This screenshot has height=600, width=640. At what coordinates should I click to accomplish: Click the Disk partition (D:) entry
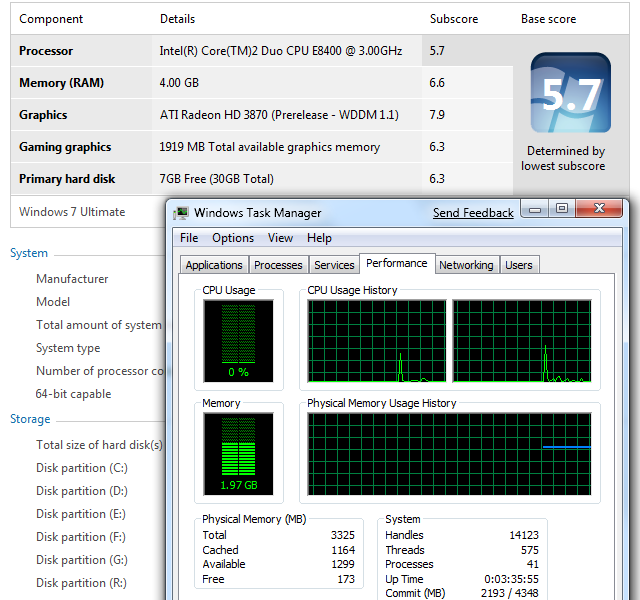[x=82, y=491]
